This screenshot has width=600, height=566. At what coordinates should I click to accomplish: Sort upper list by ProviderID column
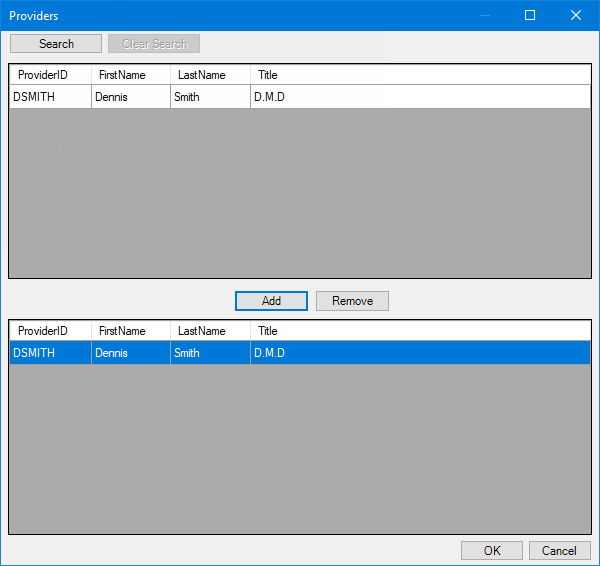click(x=51, y=75)
